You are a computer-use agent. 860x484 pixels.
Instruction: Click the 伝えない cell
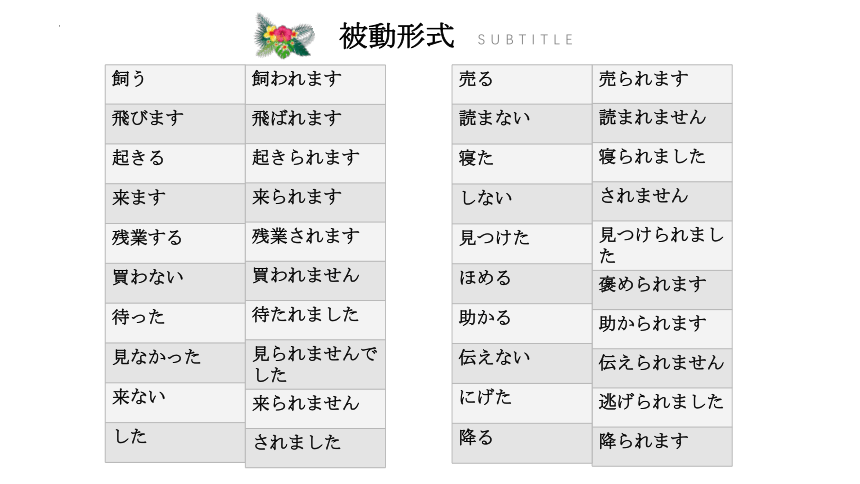click(x=522, y=363)
